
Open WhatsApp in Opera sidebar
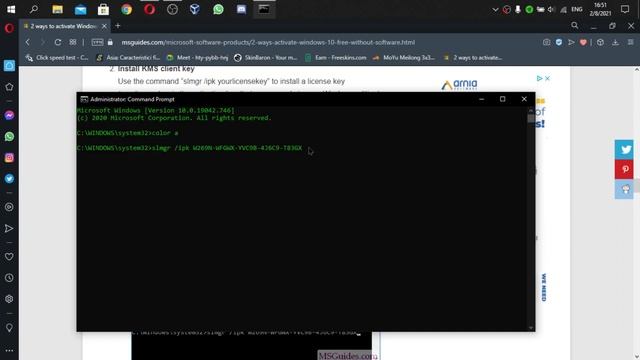click(x=9, y=136)
